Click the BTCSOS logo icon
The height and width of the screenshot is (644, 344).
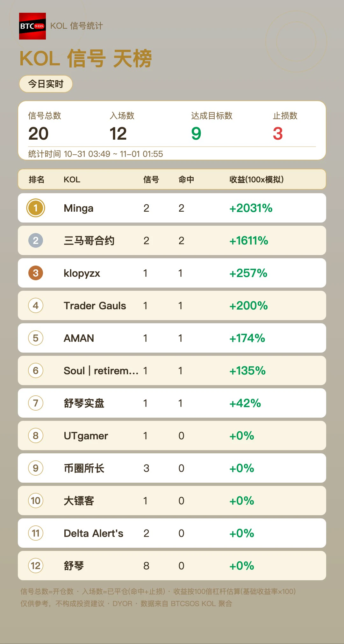(32, 26)
